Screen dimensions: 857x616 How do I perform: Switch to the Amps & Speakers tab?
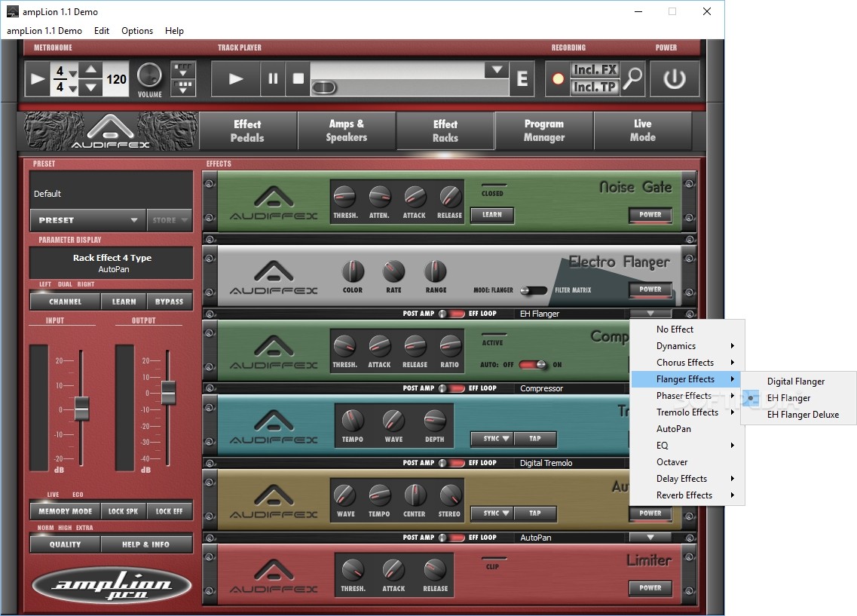(347, 131)
